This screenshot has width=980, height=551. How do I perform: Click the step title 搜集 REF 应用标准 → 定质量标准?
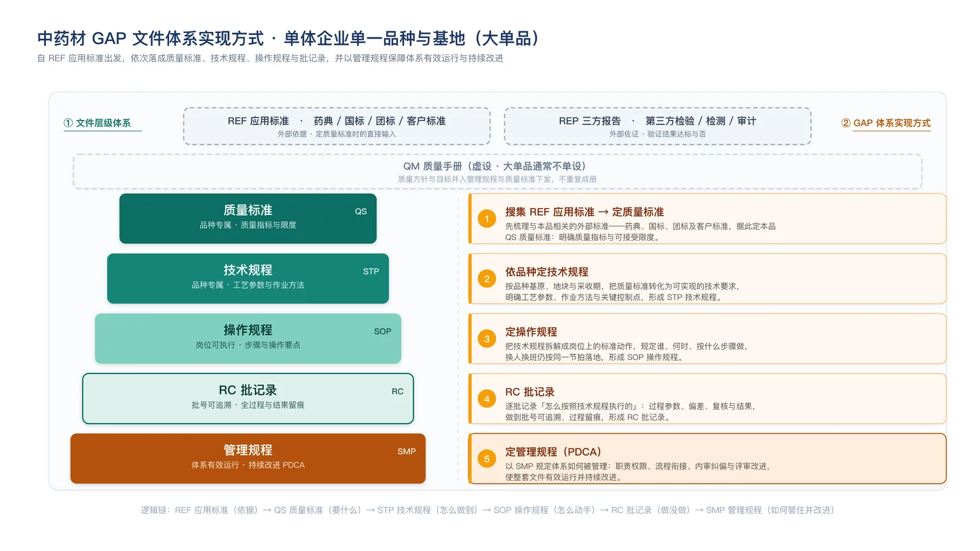[584, 212]
